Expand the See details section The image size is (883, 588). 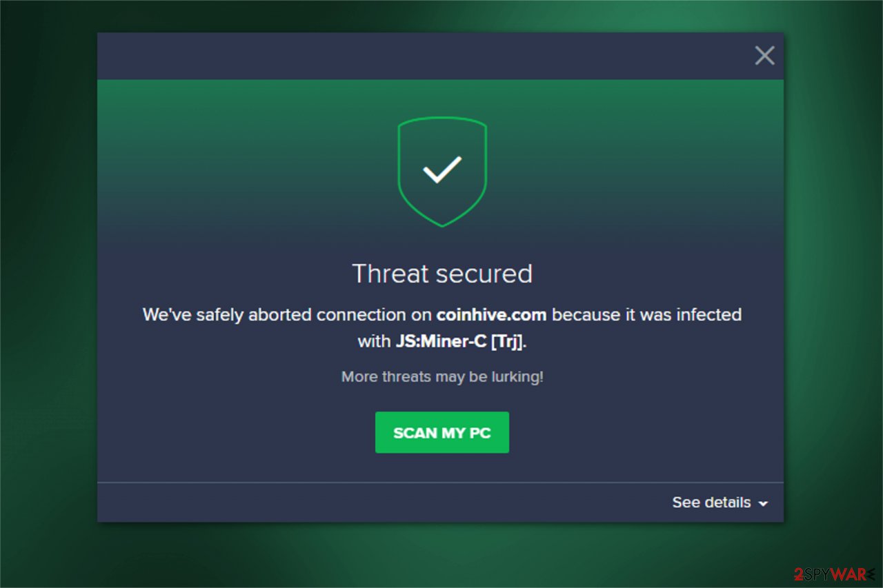click(x=720, y=503)
